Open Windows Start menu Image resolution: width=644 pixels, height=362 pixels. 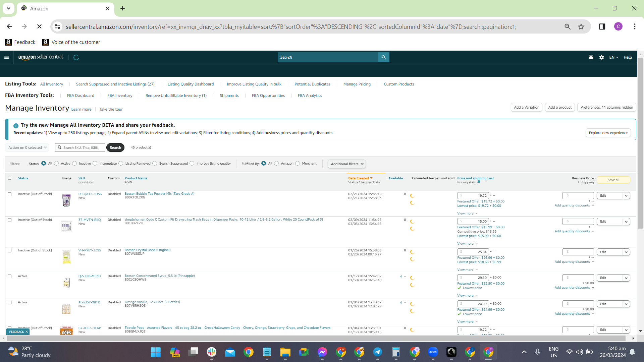pyautogui.click(x=156, y=352)
